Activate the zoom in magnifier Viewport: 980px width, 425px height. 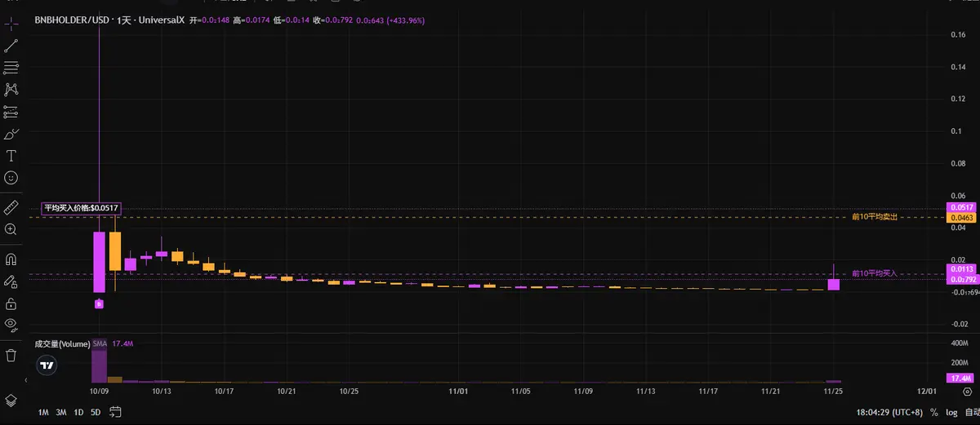tap(11, 230)
